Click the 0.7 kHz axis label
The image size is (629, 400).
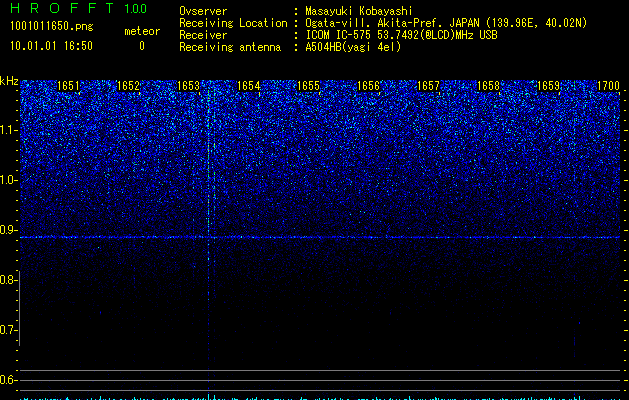point(8,330)
